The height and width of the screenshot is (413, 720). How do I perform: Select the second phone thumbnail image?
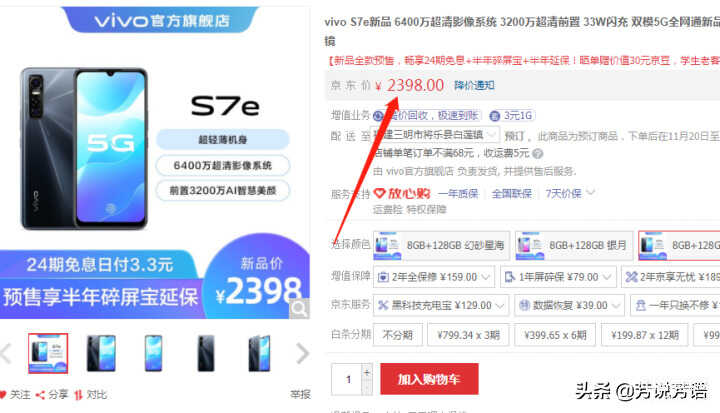[101, 353]
